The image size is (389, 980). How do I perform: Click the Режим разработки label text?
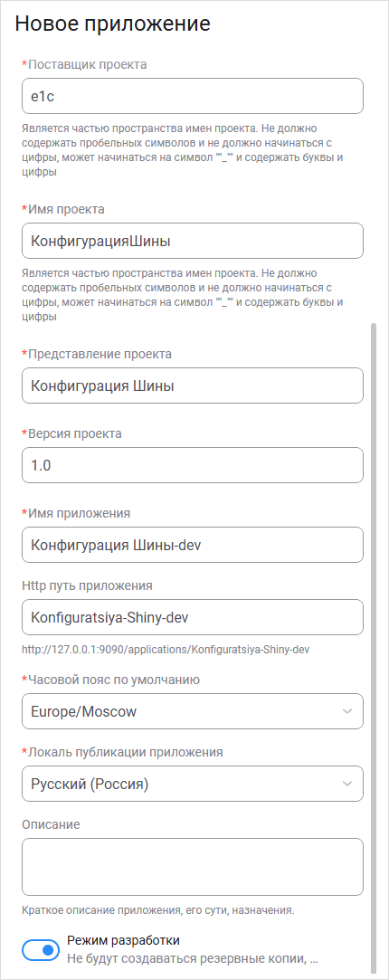click(x=124, y=940)
